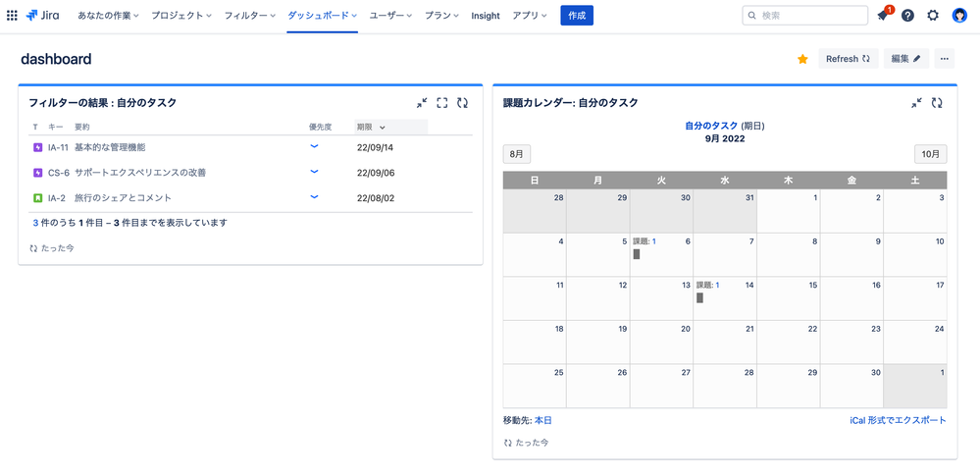
Task: Sort by the 要約 column header
Action: [x=81, y=127]
